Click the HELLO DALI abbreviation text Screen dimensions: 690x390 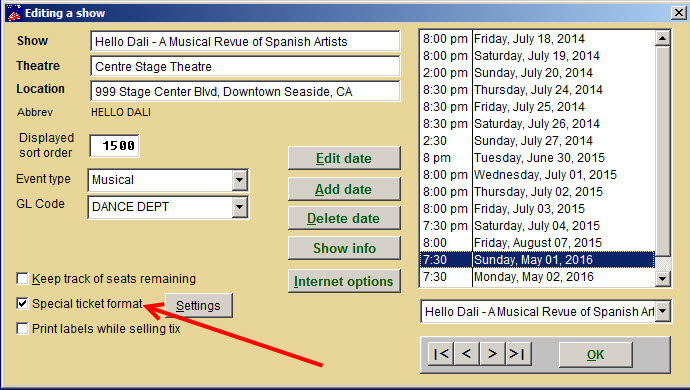121,112
